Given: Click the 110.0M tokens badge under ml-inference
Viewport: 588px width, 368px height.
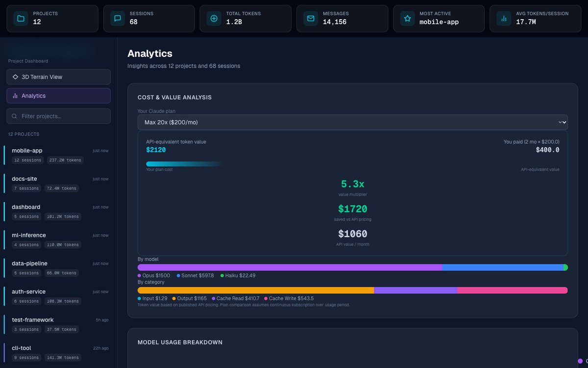Looking at the screenshot, I should pos(62,245).
